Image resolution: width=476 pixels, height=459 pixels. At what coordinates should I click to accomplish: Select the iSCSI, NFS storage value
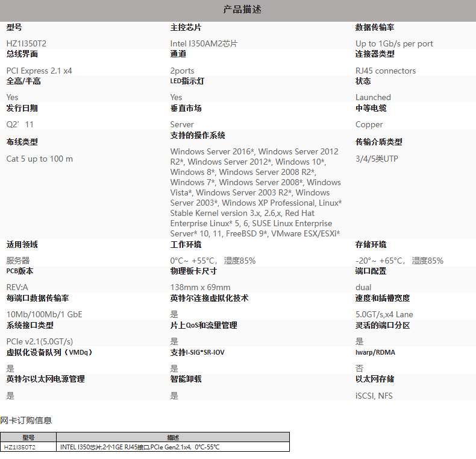tap(374, 396)
